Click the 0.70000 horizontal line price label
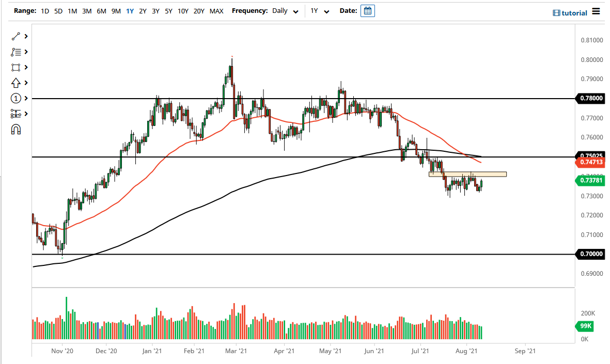This screenshot has height=364, width=610. [590, 254]
